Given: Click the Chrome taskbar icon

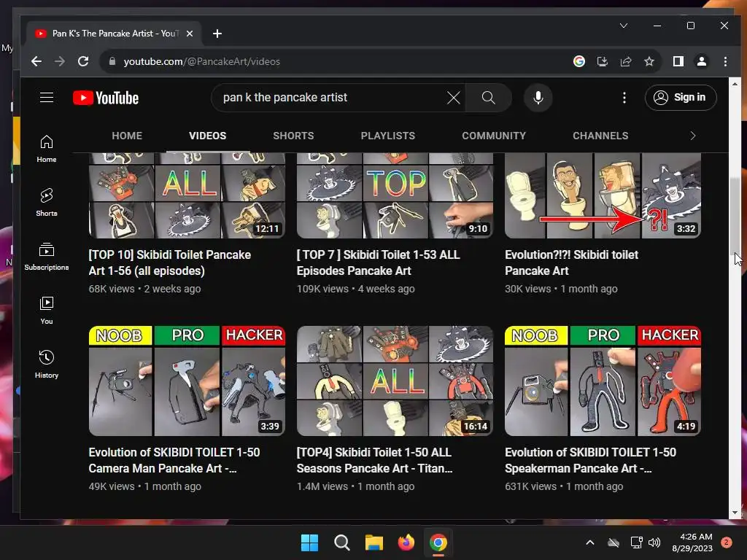Looking at the screenshot, I should tap(438, 542).
